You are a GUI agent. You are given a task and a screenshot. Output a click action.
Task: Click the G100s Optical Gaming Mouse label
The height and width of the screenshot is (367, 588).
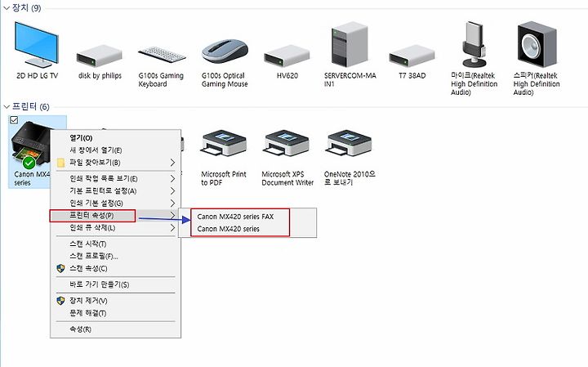225,79
